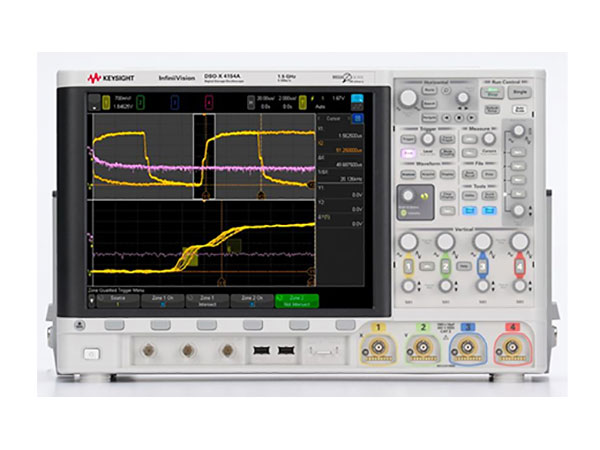Tap the Single acquisition key
The image size is (600, 450).
pos(520,92)
